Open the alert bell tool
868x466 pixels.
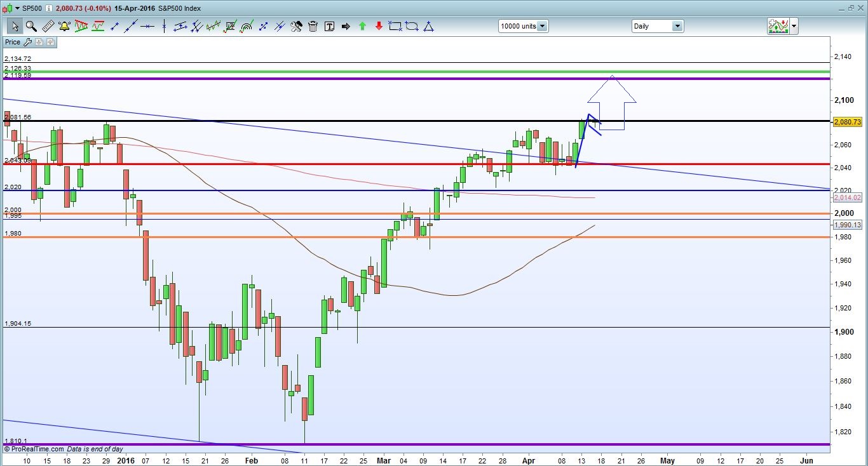tap(64, 27)
